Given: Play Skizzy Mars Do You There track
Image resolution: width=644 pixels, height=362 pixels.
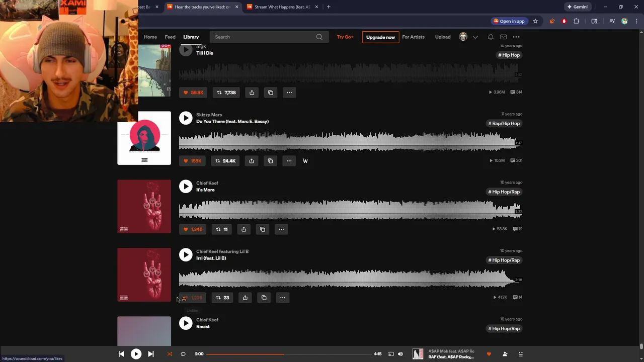Looking at the screenshot, I should (x=186, y=118).
